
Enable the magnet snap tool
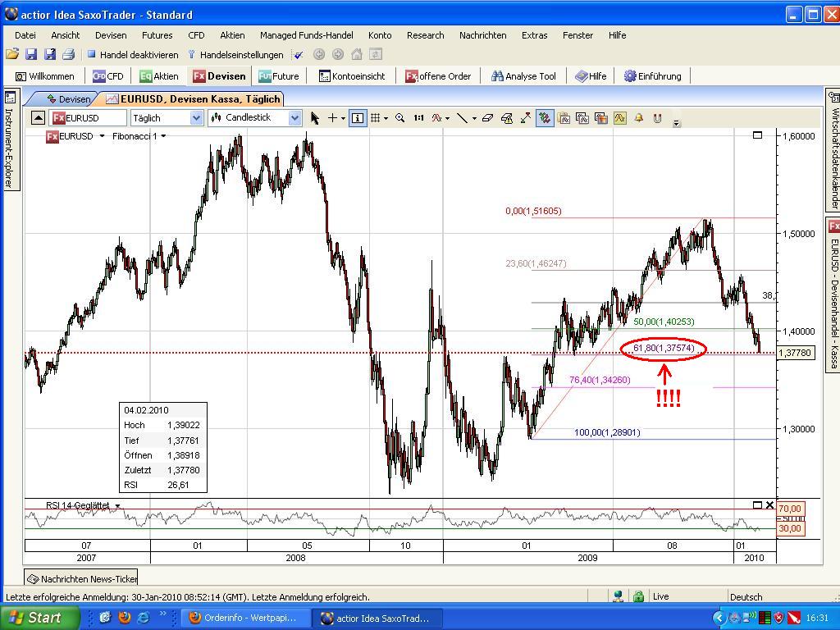coord(656,117)
